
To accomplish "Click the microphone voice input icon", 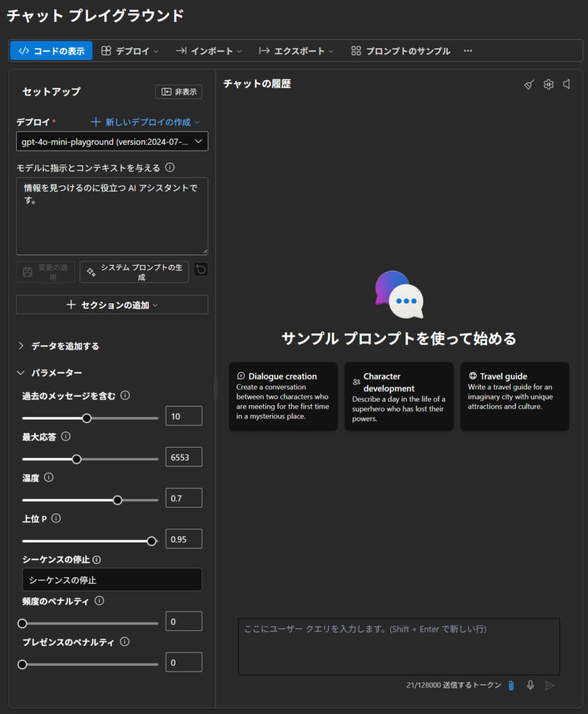I will pyautogui.click(x=530, y=685).
